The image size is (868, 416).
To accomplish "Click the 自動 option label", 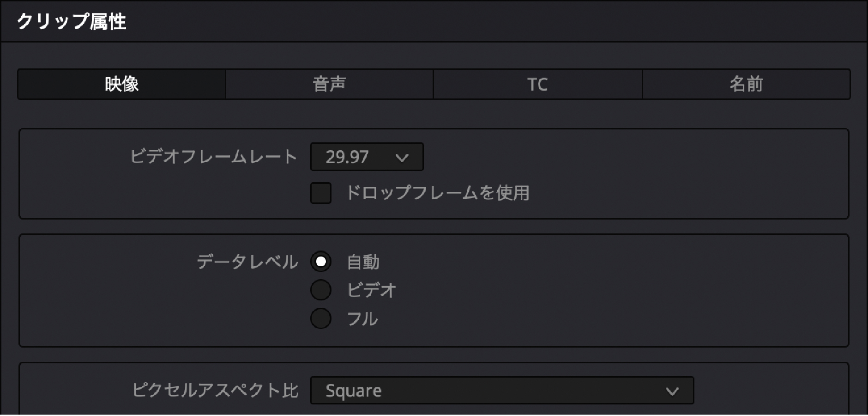I will tap(363, 262).
